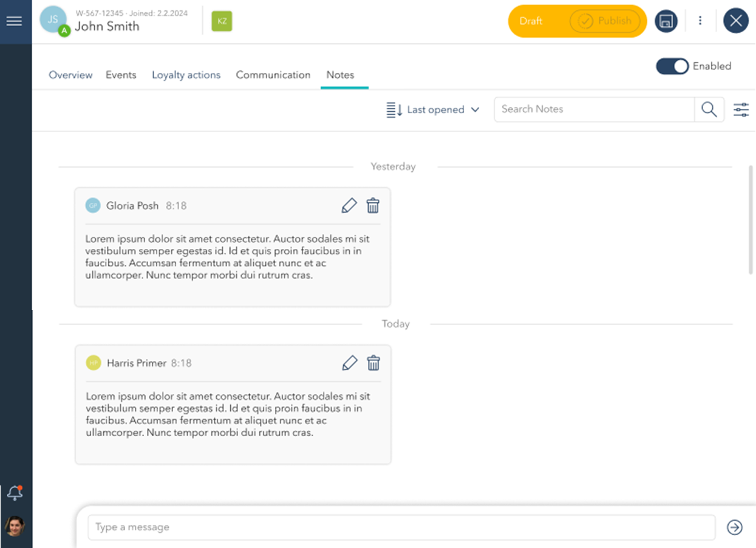This screenshot has height=548, width=756.
Task: Edit Harris Primer's note
Action: 350,363
